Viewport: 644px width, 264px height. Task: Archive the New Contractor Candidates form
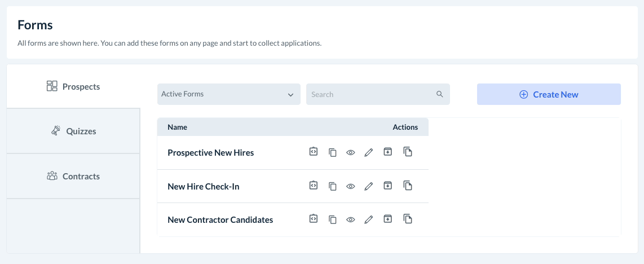tap(387, 219)
